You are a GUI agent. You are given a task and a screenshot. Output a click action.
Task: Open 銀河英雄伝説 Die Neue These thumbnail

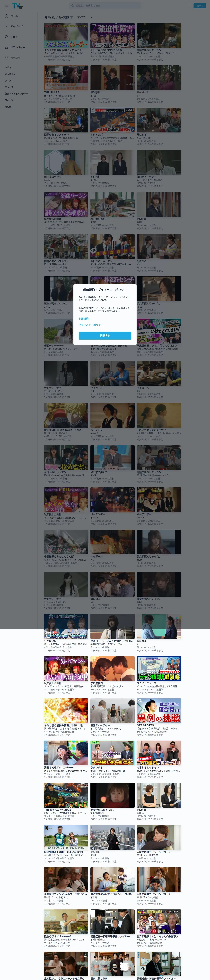pyautogui.click(x=66, y=415)
